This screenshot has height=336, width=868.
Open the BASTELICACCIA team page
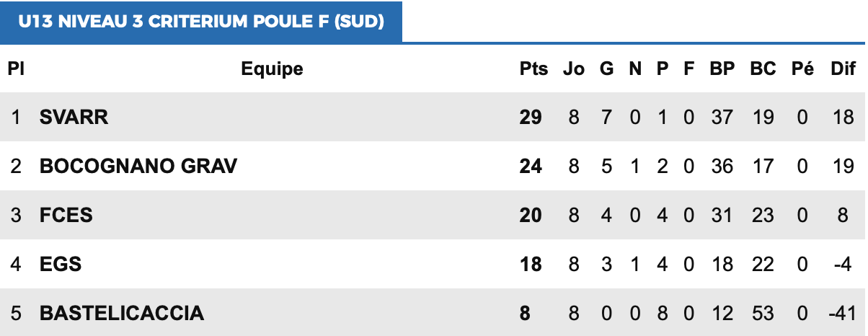tap(122, 314)
